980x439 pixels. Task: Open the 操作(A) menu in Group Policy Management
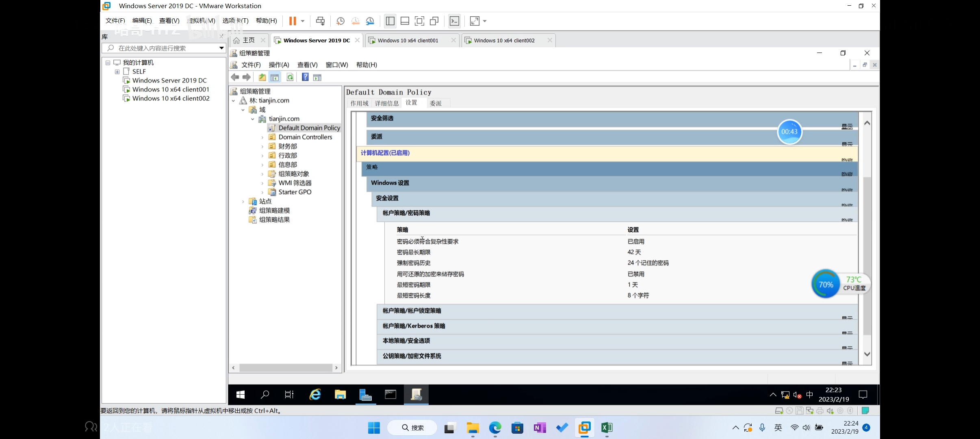279,65
